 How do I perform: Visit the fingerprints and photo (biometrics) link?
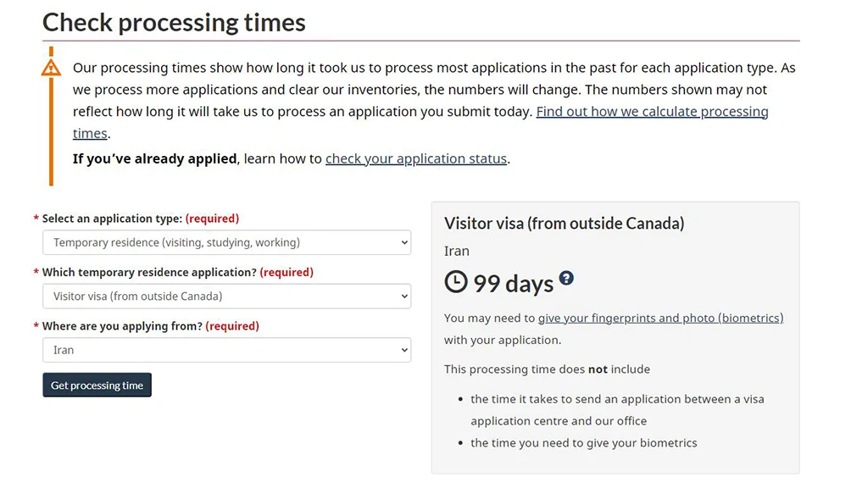pyautogui.click(x=660, y=319)
